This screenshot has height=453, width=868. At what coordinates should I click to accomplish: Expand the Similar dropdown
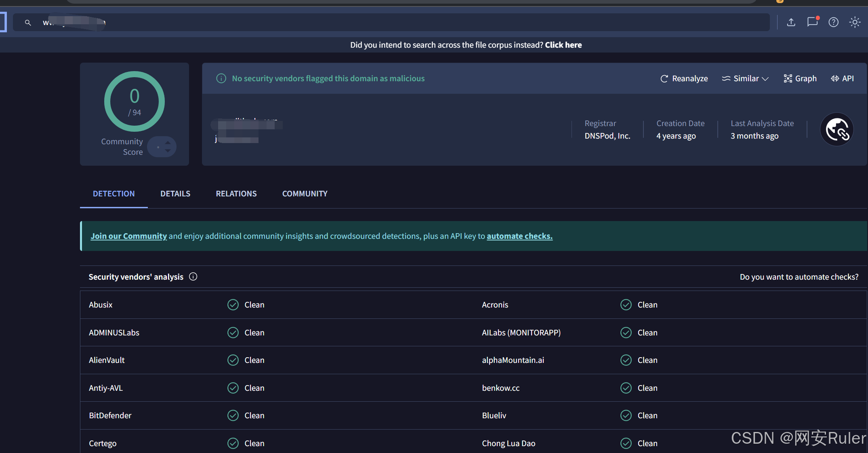[x=745, y=78]
